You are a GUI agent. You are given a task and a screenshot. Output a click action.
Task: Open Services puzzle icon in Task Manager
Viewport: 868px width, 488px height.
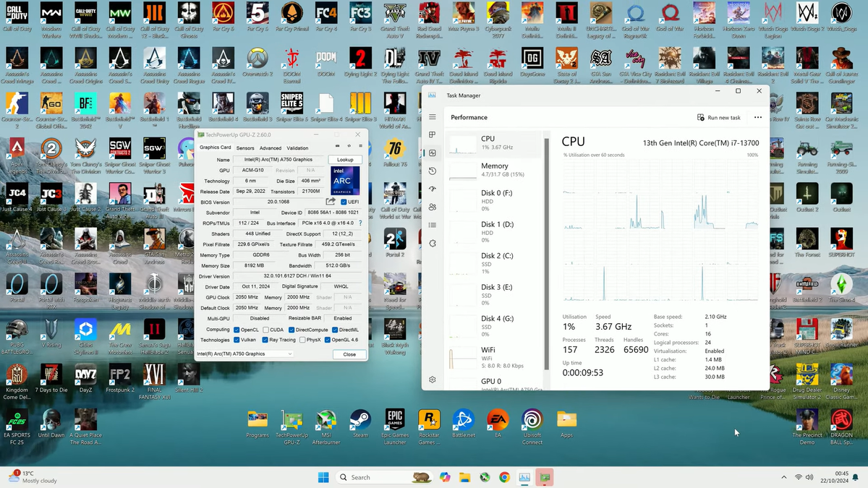pos(433,243)
